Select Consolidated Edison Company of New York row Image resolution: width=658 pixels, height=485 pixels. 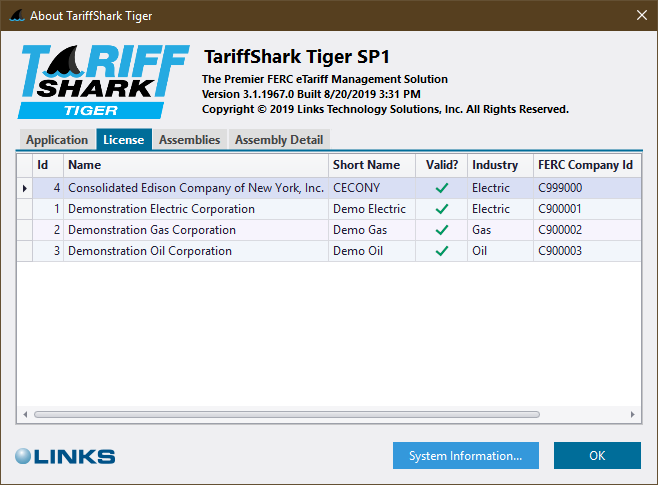click(329, 188)
